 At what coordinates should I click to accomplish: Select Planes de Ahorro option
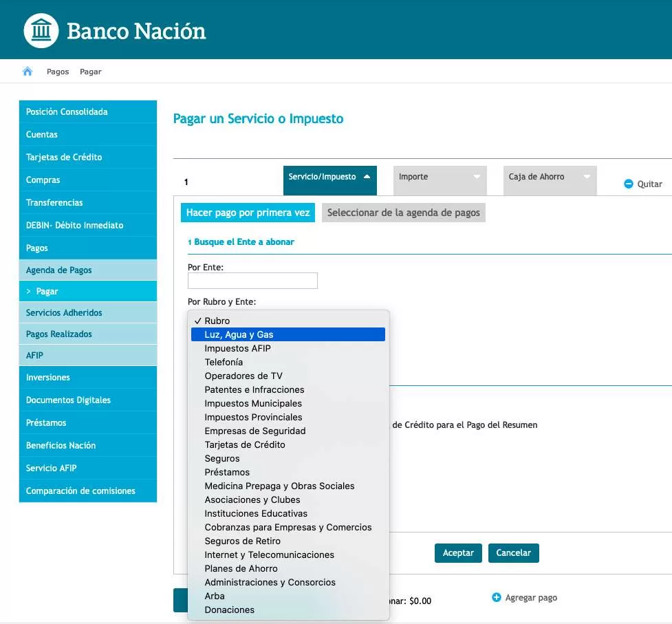(288, 568)
